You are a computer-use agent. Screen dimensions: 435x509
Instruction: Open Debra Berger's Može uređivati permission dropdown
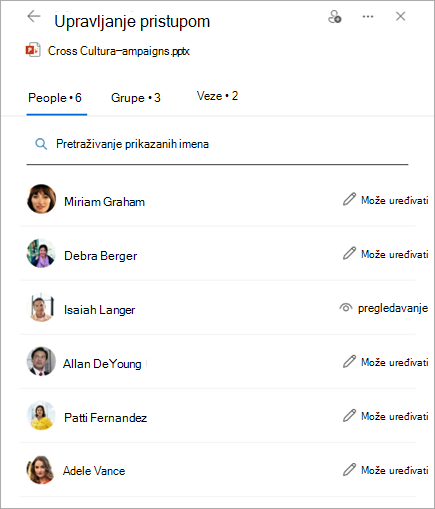(385, 254)
